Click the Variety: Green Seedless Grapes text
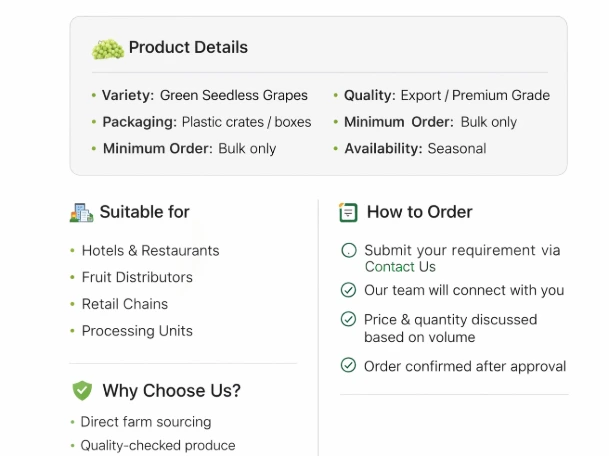Viewport: 609px width, 456px height. point(202,96)
